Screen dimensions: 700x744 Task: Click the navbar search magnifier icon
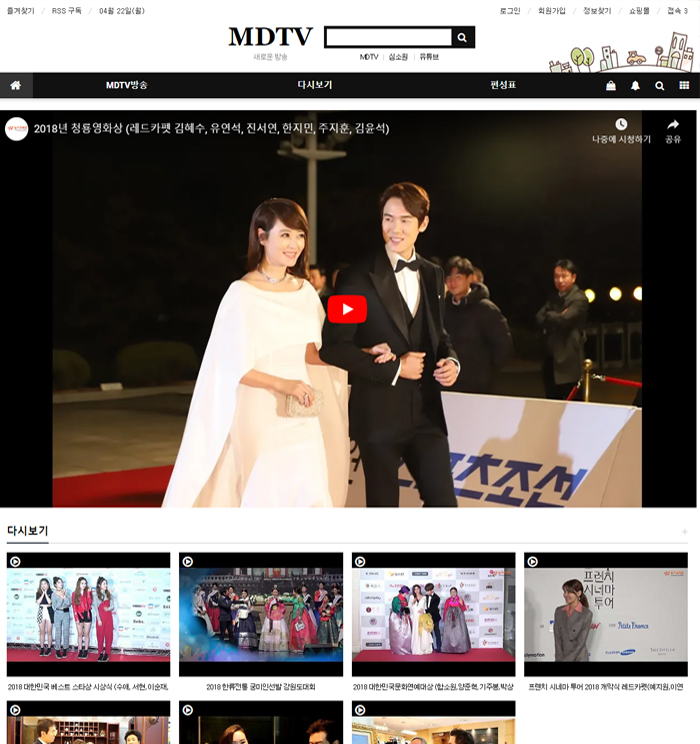click(x=659, y=86)
